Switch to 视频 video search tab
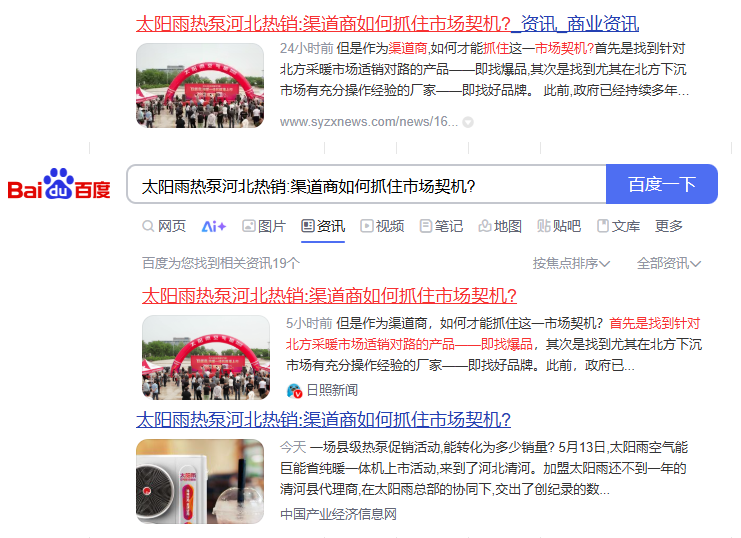 (382, 226)
